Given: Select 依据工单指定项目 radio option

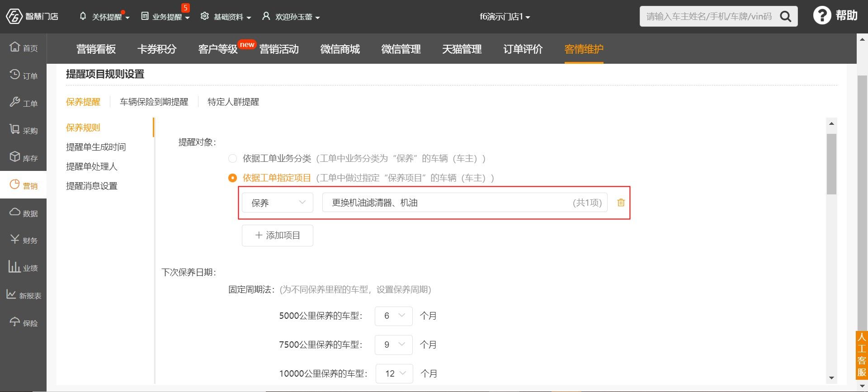Looking at the screenshot, I should pyautogui.click(x=232, y=178).
